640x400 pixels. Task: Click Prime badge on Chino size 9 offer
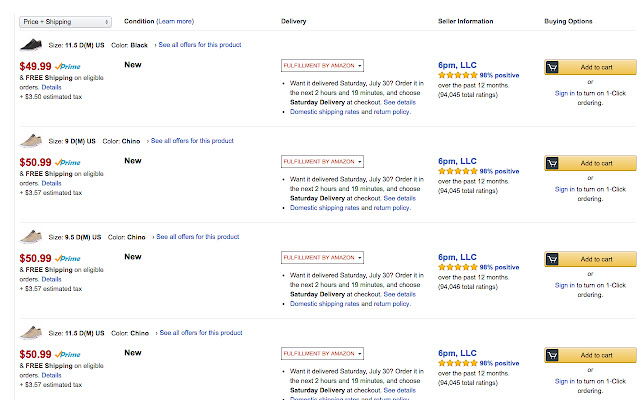[x=68, y=162]
